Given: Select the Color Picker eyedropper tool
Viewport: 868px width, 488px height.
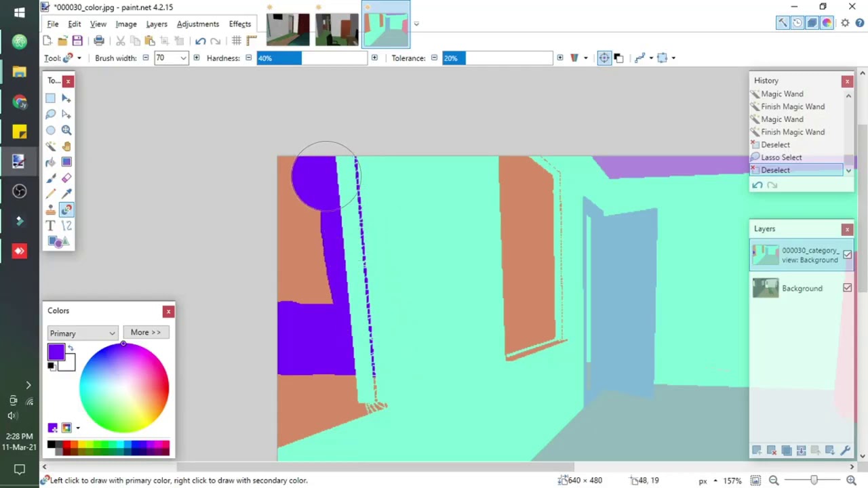Looking at the screenshot, I should [x=66, y=194].
